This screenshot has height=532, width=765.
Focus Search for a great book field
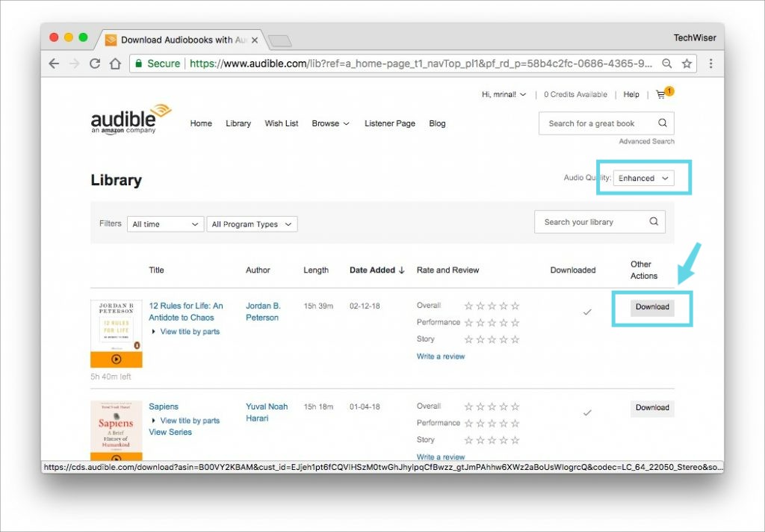(607, 123)
